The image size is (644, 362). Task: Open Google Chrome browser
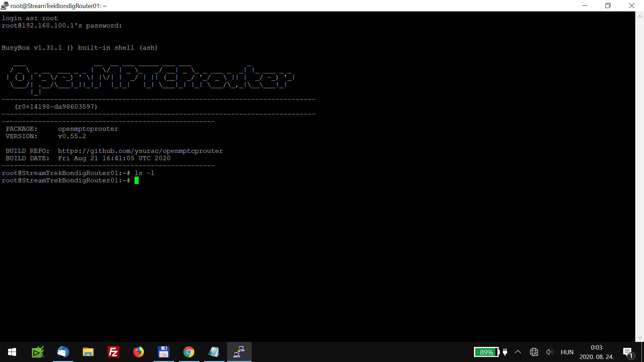(189, 352)
